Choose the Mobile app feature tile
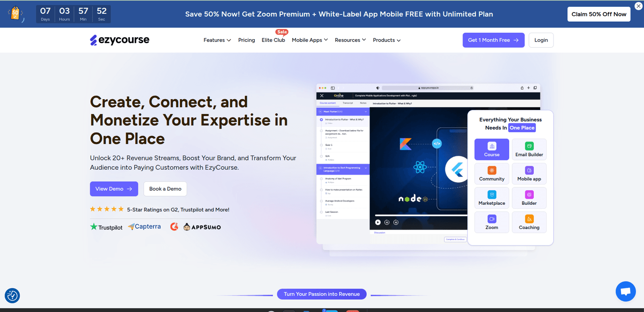Viewport: 644px width, 312px height. [x=529, y=174]
